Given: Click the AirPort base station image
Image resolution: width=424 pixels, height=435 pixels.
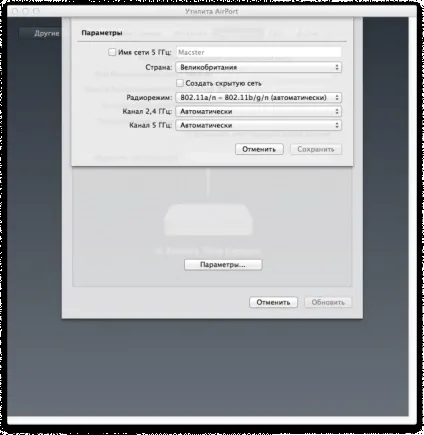Looking at the screenshot, I should pos(209,220).
